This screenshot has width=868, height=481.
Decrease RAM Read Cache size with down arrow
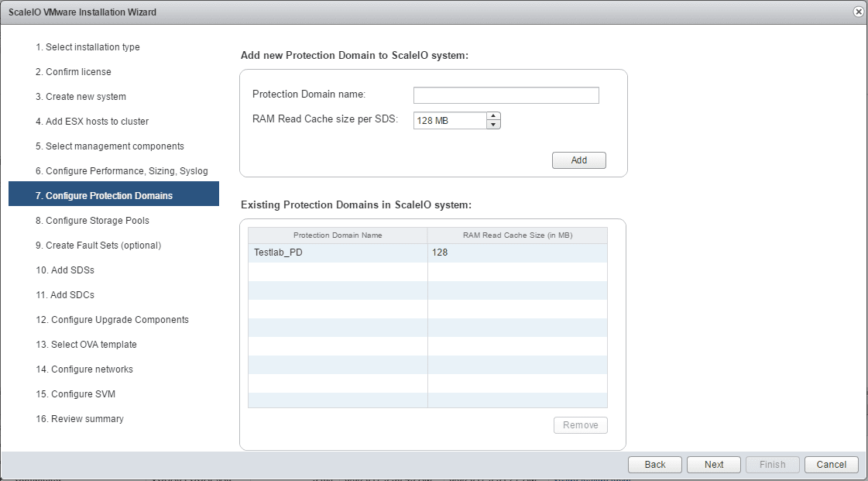click(x=493, y=125)
